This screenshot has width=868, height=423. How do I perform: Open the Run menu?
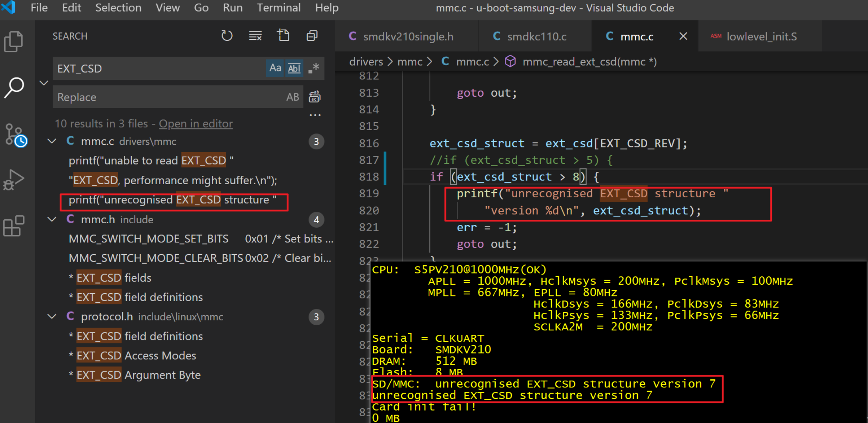(233, 8)
